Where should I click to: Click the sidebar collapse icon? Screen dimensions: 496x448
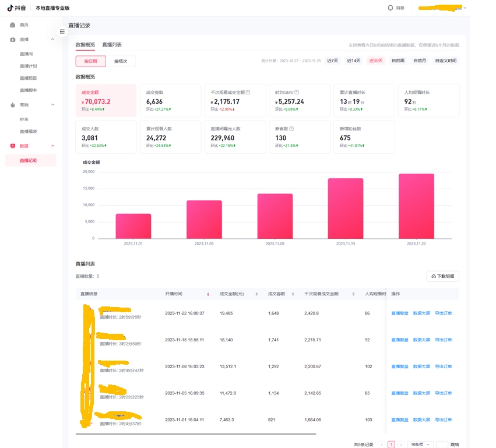(x=62, y=31)
